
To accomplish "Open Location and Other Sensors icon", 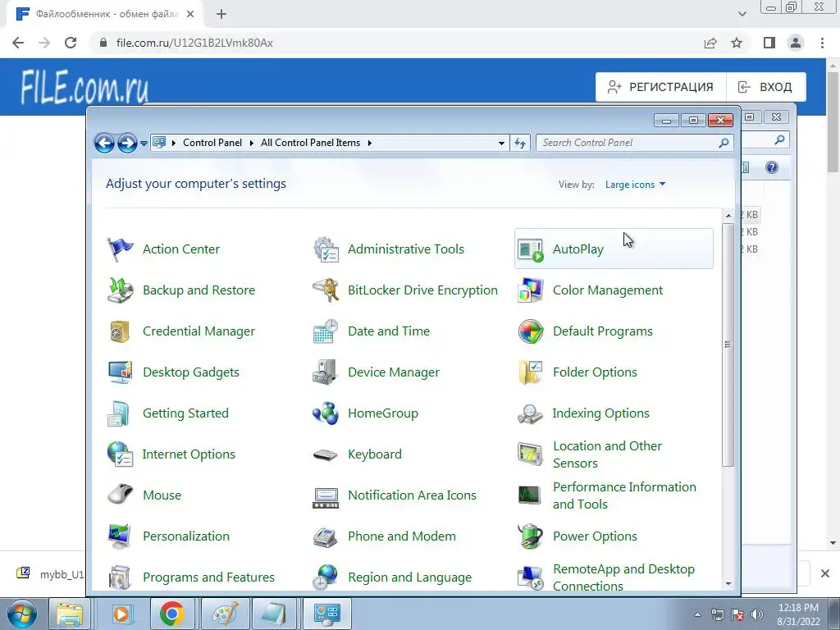I will [x=531, y=454].
